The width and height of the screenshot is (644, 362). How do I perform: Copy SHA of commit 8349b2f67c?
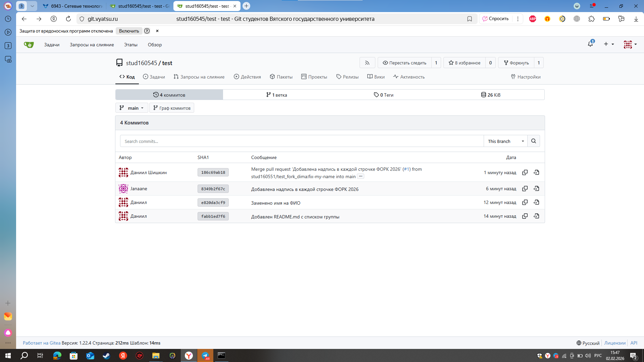(525, 189)
